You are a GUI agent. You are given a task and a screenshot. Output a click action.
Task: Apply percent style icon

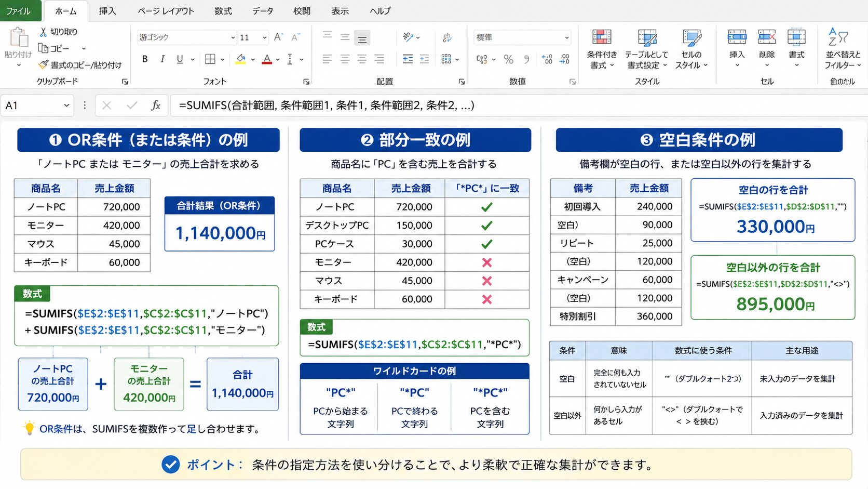click(x=509, y=59)
